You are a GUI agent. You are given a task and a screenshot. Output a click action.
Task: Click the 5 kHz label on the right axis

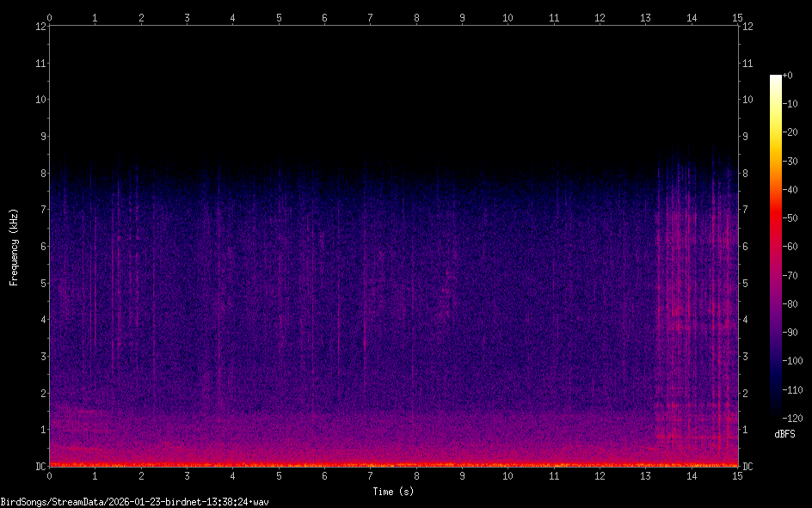pos(747,283)
